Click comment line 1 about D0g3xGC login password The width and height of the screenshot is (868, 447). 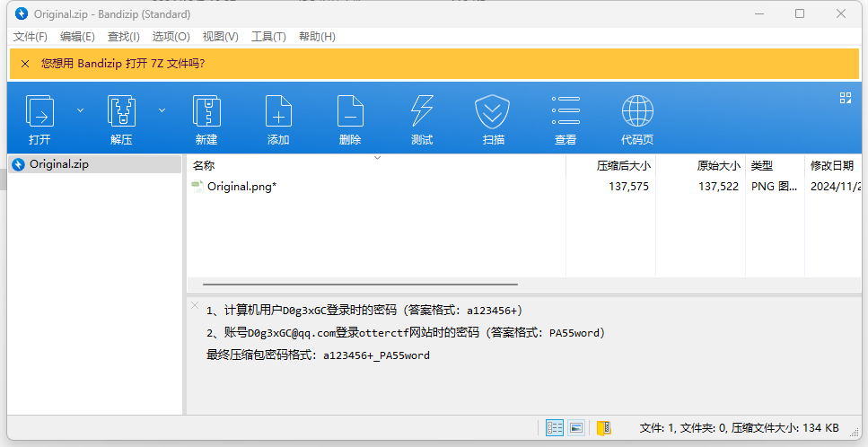click(x=364, y=311)
